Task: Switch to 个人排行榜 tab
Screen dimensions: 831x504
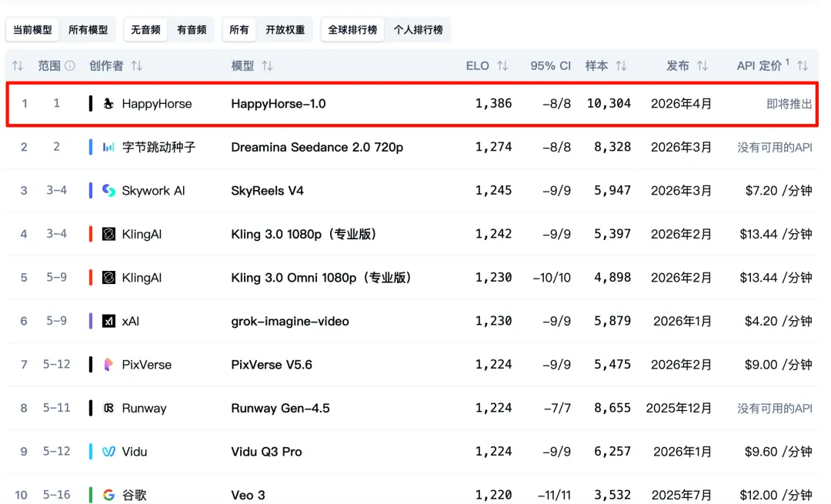Action: 418,30
